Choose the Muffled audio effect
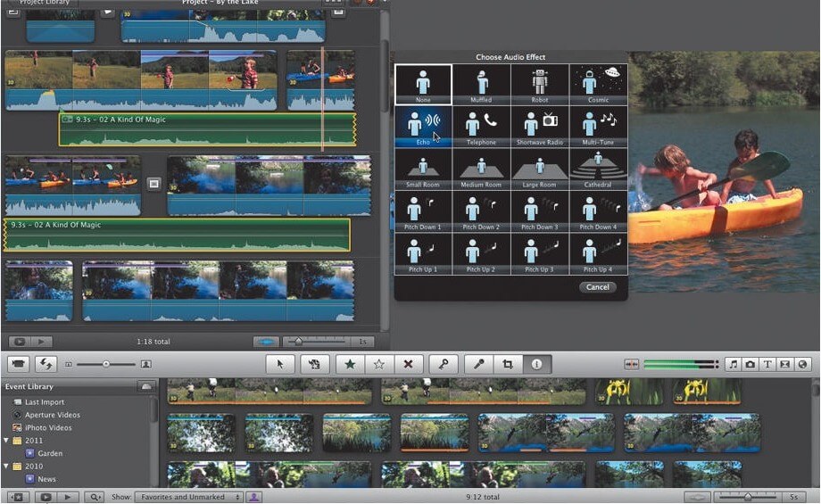 481,84
